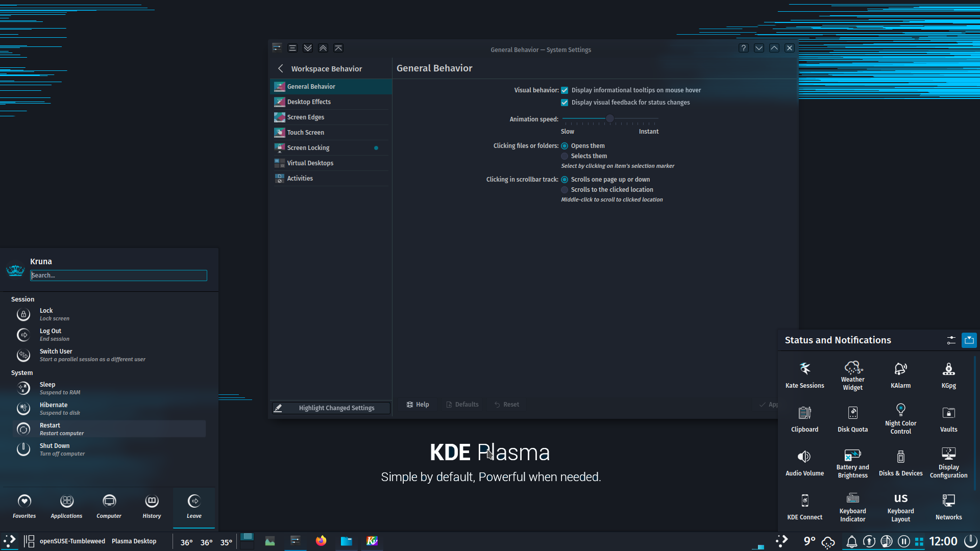
Task: Click the notifications bell in the panel
Action: click(x=851, y=541)
